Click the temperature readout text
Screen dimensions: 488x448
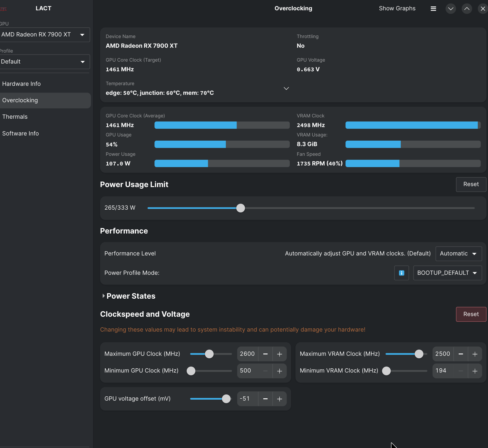click(x=160, y=93)
